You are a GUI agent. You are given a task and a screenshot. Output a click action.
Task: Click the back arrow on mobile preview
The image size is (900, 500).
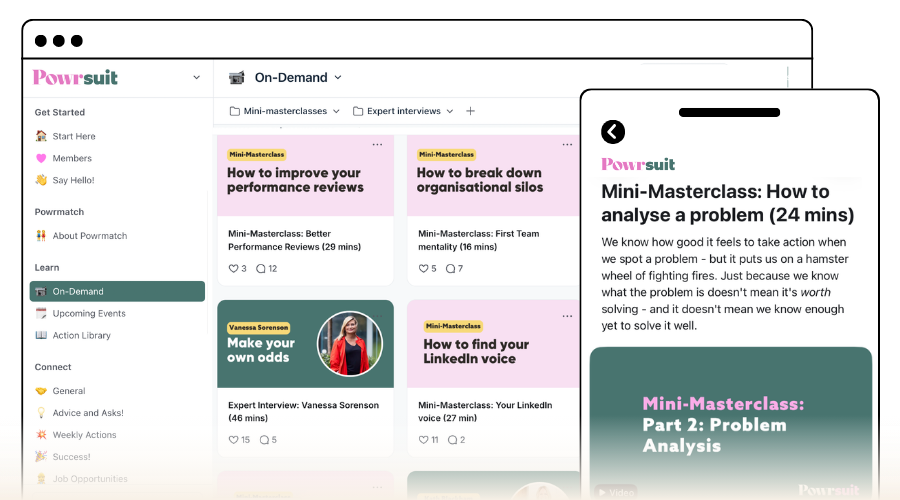pyautogui.click(x=613, y=132)
